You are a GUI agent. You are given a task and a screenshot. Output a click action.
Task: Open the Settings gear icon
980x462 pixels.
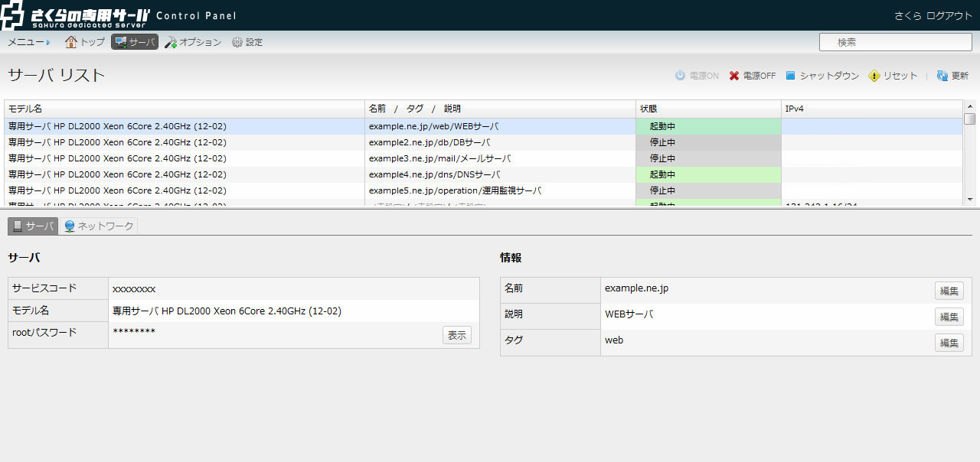point(237,42)
